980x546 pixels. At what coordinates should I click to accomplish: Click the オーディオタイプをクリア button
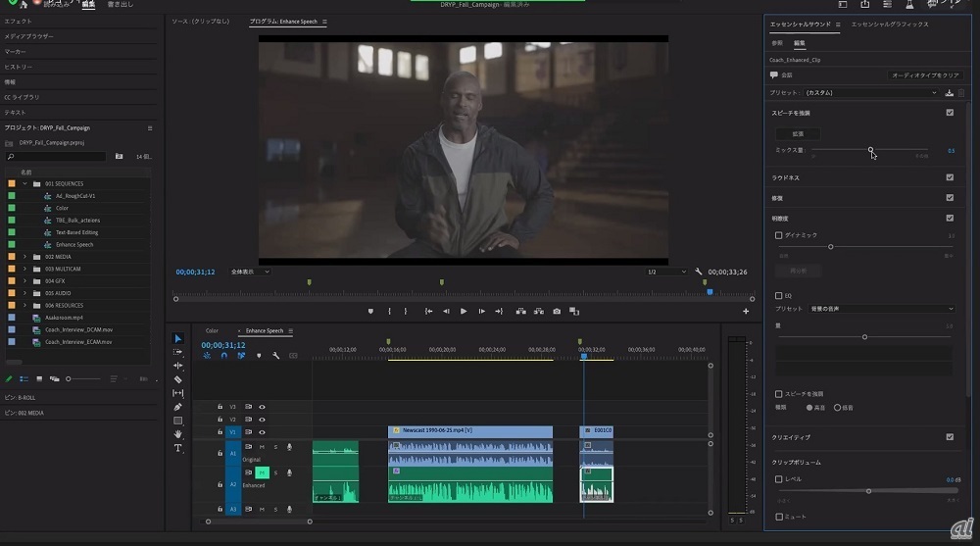point(926,74)
